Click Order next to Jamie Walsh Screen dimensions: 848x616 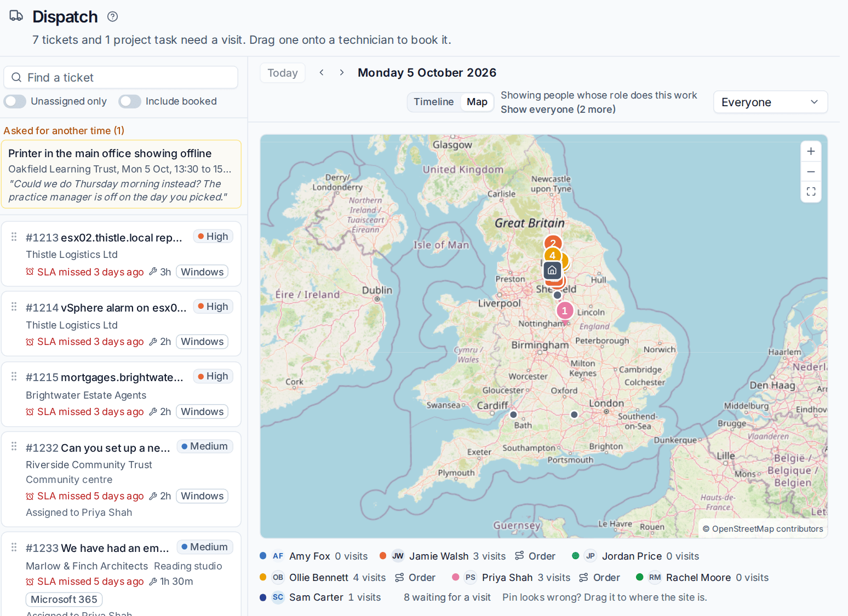535,556
